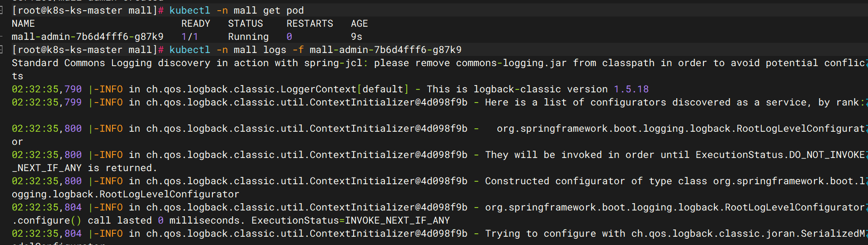Click the RESTARTS column header

pos(310,24)
